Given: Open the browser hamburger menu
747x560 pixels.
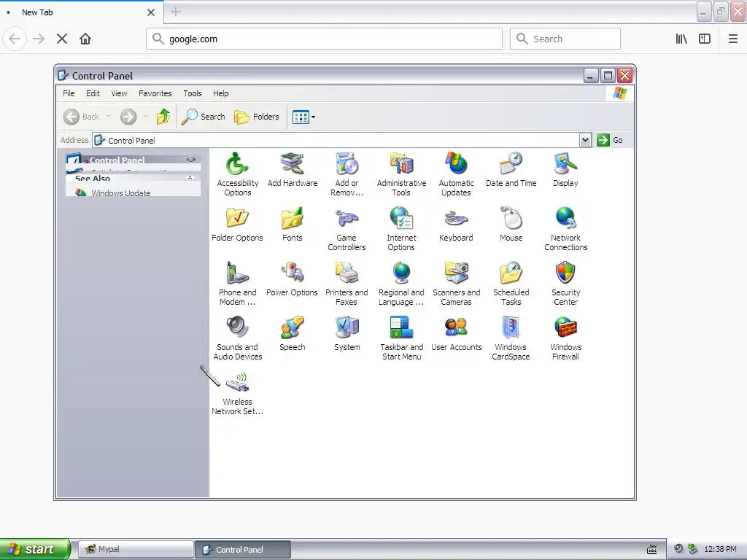Looking at the screenshot, I should (x=733, y=39).
